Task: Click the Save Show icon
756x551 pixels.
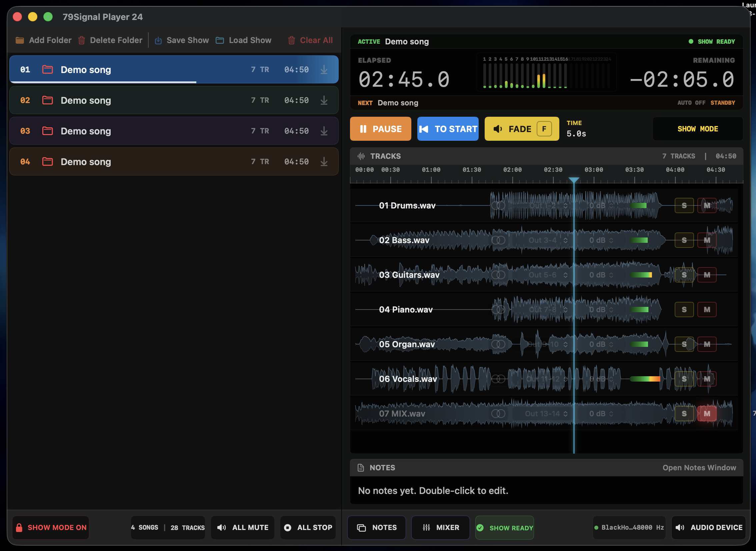Action: [158, 40]
